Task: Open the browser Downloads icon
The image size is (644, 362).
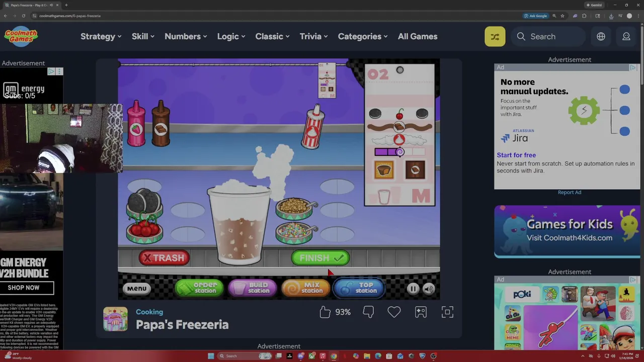Action: click(611, 16)
